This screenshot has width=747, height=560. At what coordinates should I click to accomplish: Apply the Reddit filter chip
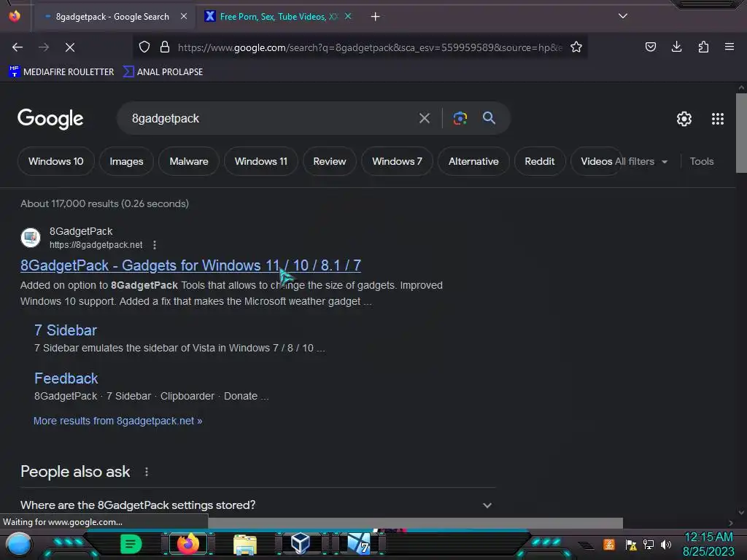click(540, 161)
